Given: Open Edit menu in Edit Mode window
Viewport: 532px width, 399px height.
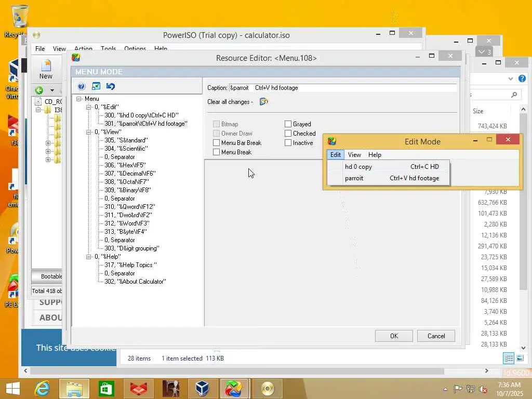Looking at the screenshot, I should click(335, 155).
